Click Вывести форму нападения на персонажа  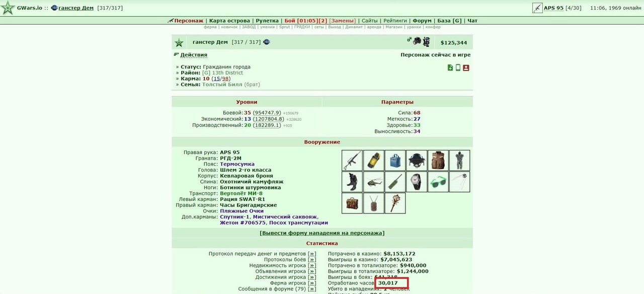click(x=322, y=233)
